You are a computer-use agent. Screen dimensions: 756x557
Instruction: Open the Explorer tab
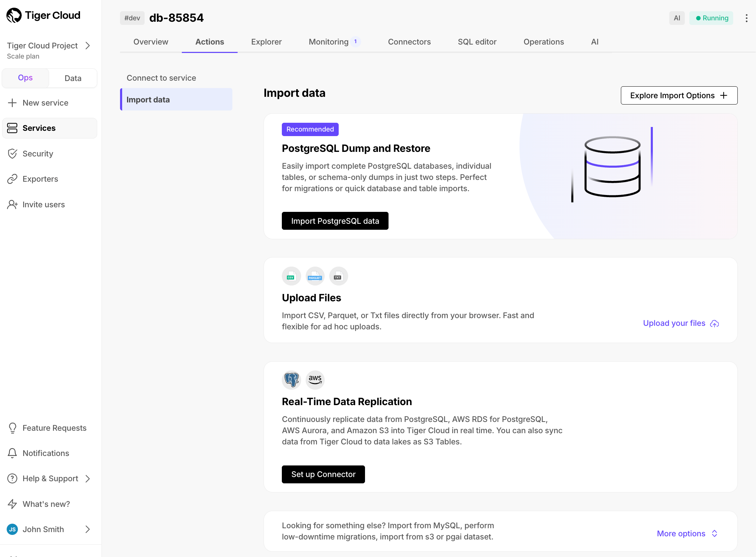(x=266, y=42)
